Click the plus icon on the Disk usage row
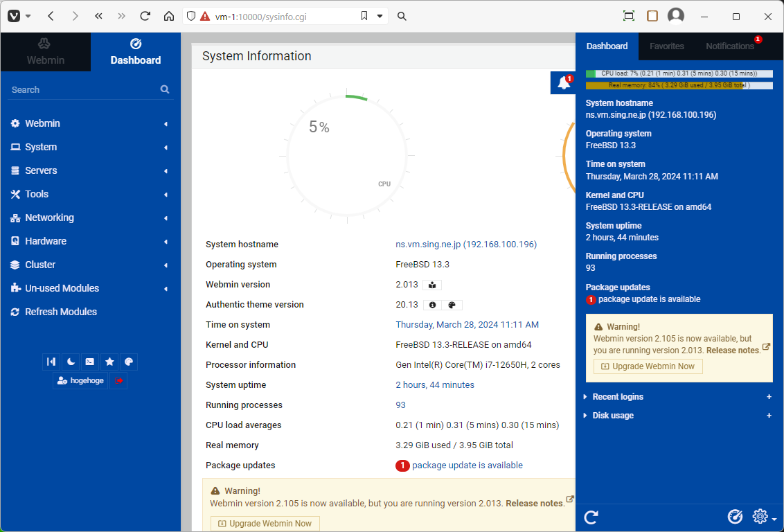 coord(769,416)
